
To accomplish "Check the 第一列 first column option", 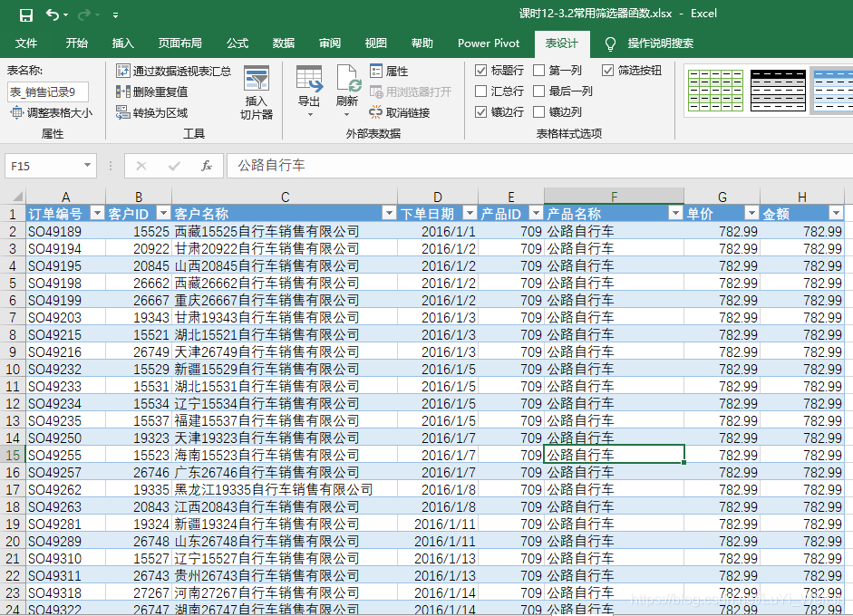I will pos(539,70).
